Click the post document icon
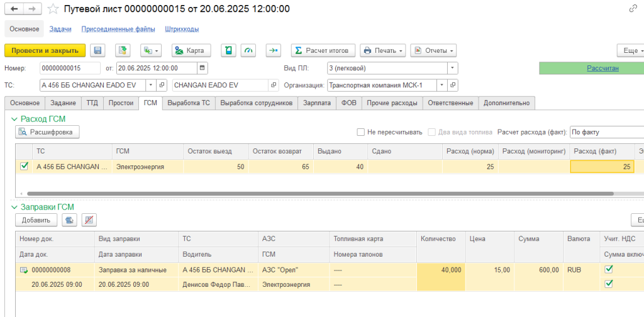Viewport: 644px width, 317px height. click(123, 50)
